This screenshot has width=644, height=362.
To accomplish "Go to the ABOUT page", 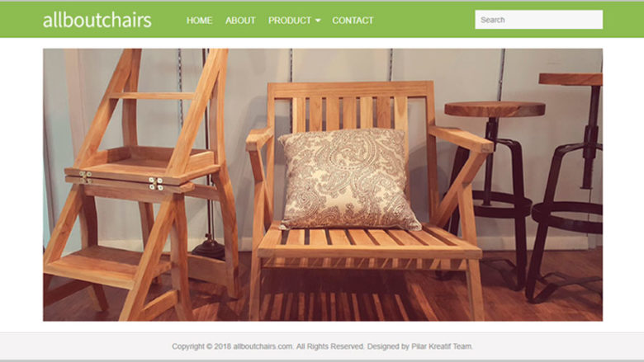I will (240, 21).
